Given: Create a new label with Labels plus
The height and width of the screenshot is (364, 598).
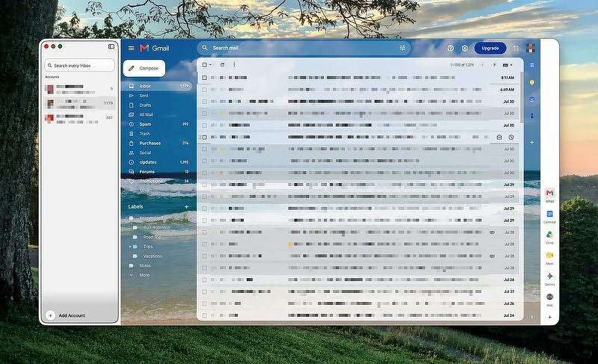Looking at the screenshot, I should click(x=186, y=206).
